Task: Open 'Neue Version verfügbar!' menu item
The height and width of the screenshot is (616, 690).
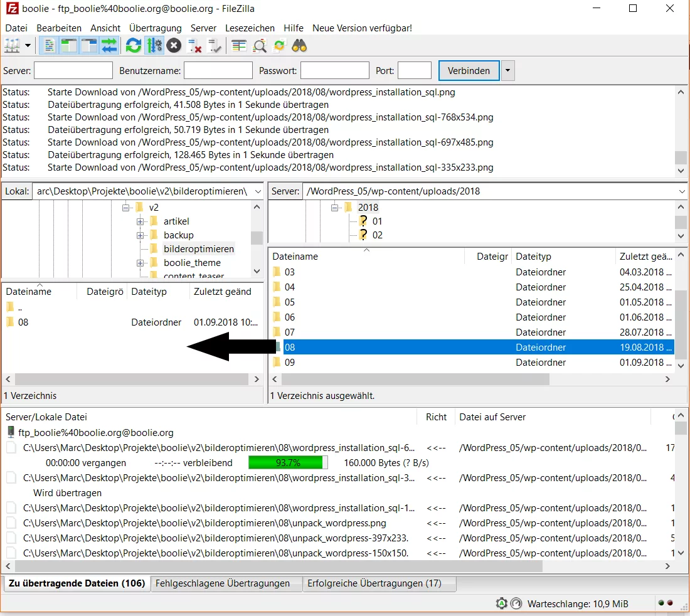Action: click(x=362, y=28)
